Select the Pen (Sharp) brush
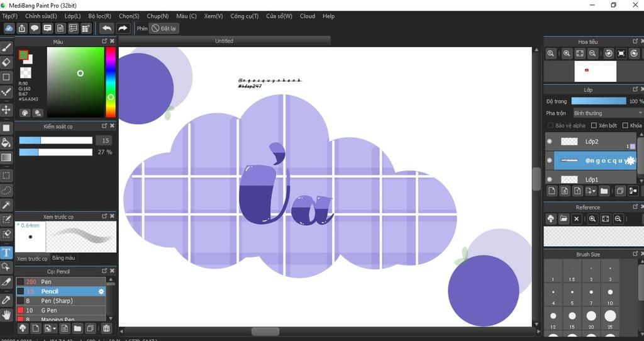 tap(61, 301)
